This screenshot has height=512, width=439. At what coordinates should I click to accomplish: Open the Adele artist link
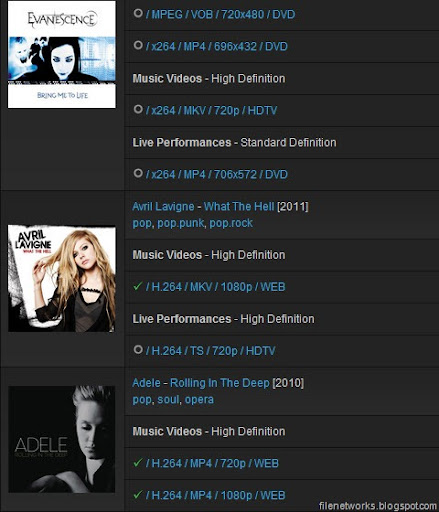point(146,383)
